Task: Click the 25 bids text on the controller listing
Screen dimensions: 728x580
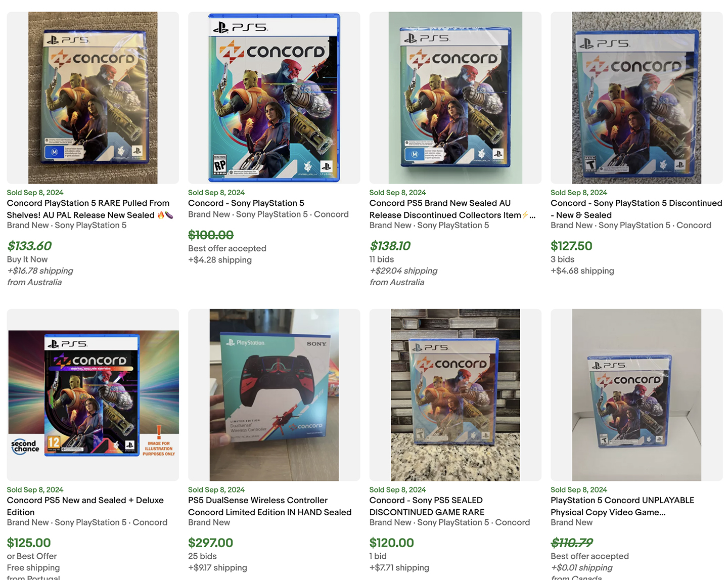Action: coord(202,556)
